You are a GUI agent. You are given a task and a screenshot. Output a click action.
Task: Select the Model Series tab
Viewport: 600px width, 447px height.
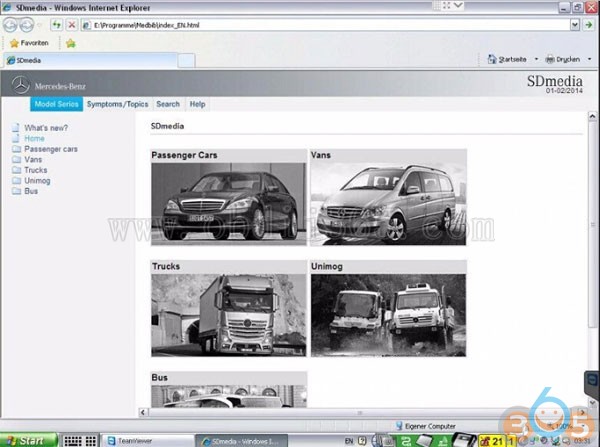point(56,104)
